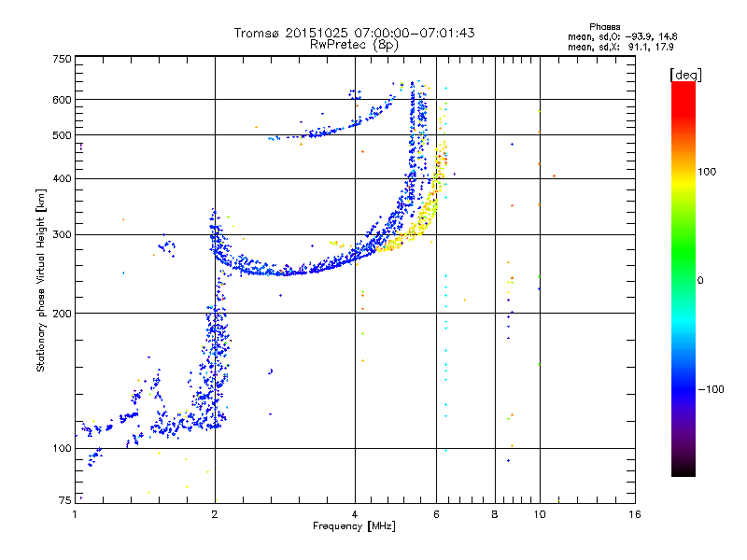Image resolution: width=747 pixels, height=560 pixels.
Task: Click the '2' frequency axis tick label
Action: (x=215, y=514)
